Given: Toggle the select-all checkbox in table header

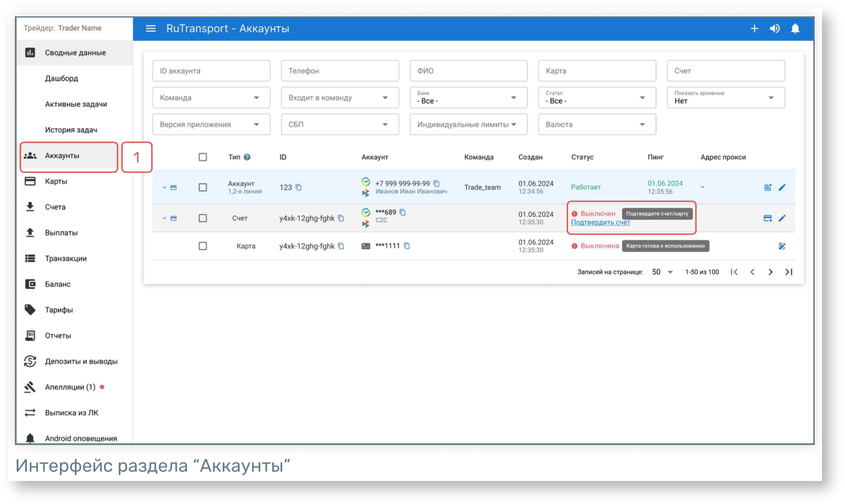Looking at the screenshot, I should click(203, 157).
